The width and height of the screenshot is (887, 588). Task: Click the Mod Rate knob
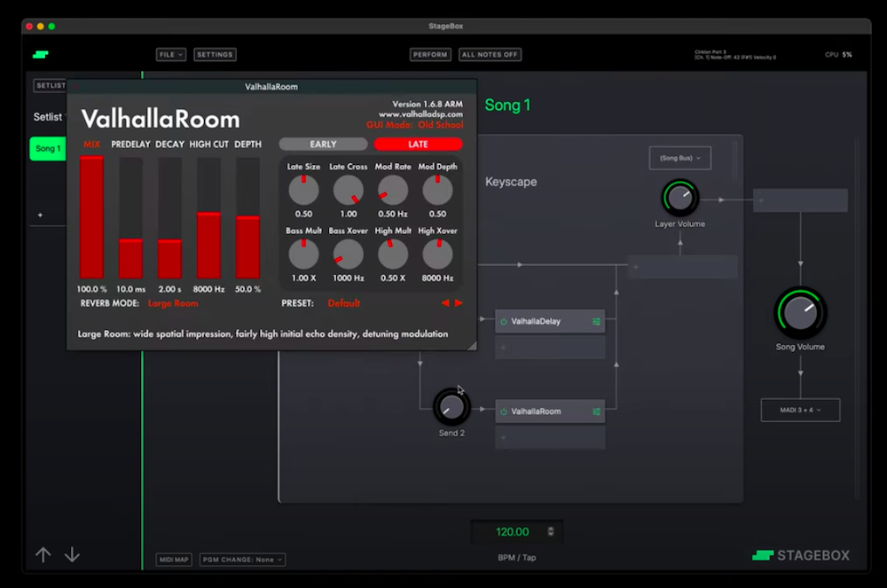coord(393,190)
